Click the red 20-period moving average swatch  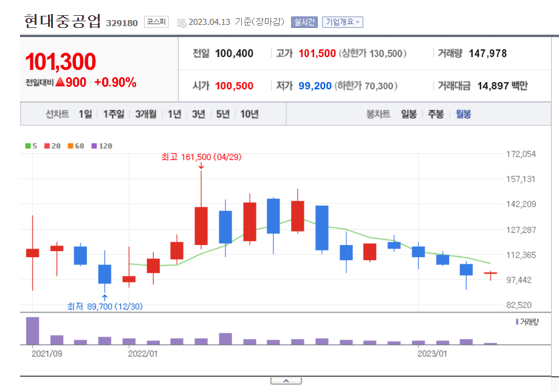[47, 146]
